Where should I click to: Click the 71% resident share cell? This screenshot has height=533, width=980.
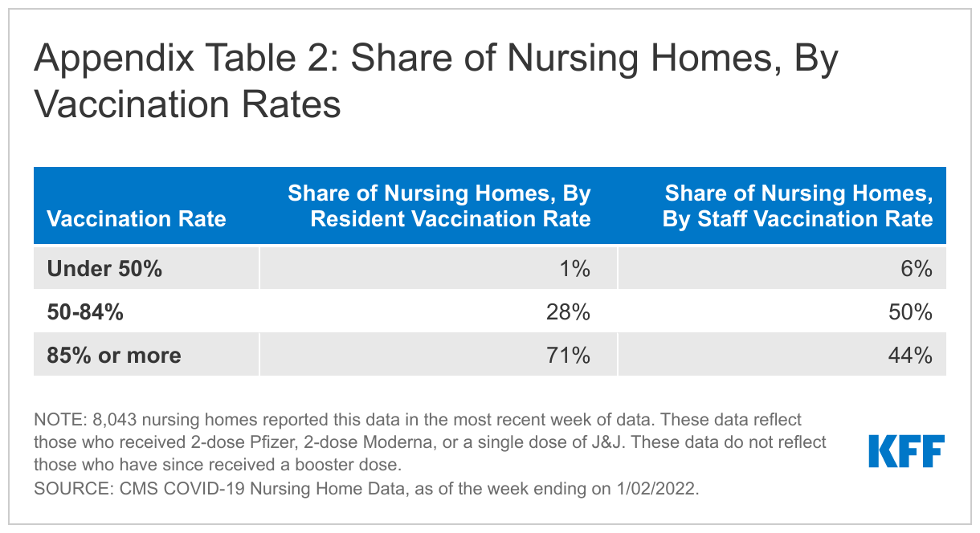pyautogui.click(x=439, y=354)
